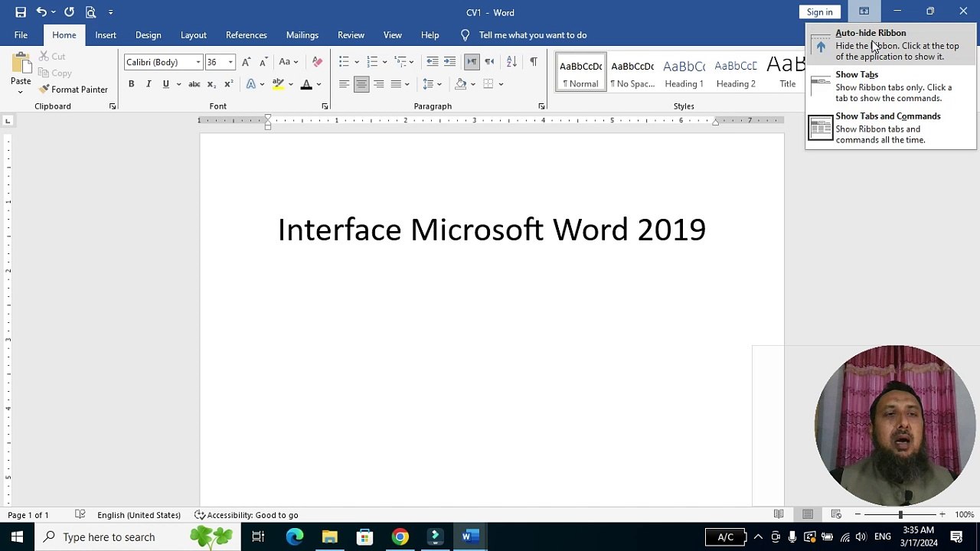This screenshot has width=980, height=551.
Task: Click the Save icon in quick access toolbar
Action: click(x=21, y=12)
